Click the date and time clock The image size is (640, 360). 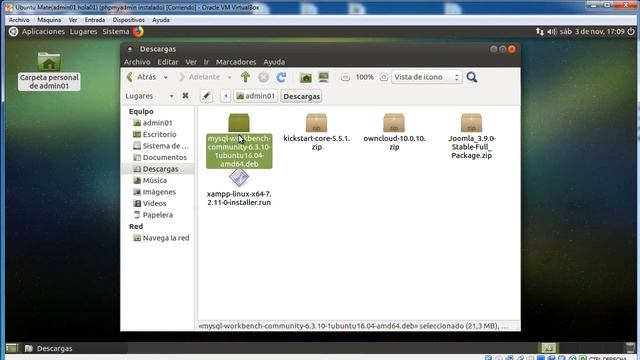coord(592,31)
